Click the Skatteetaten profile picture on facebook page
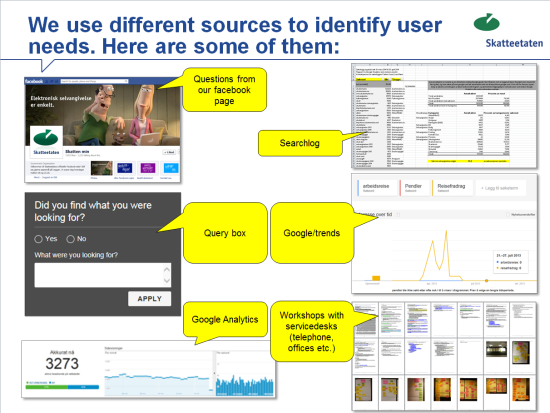The width and height of the screenshot is (550, 413). pos(46,141)
